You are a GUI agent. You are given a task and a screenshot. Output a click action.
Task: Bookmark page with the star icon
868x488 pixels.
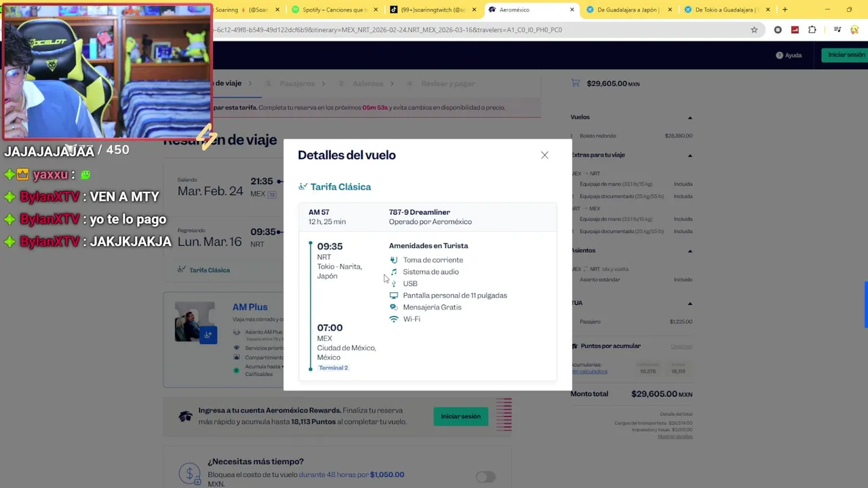754,30
